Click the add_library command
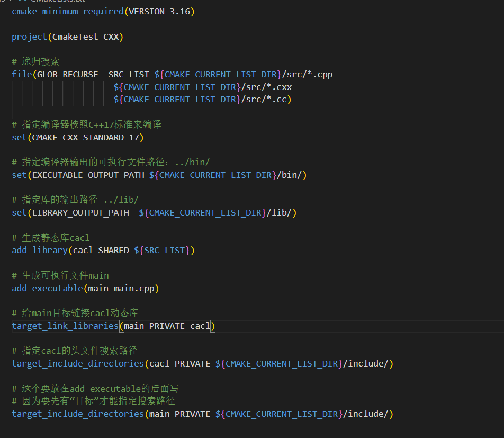 click(x=40, y=251)
